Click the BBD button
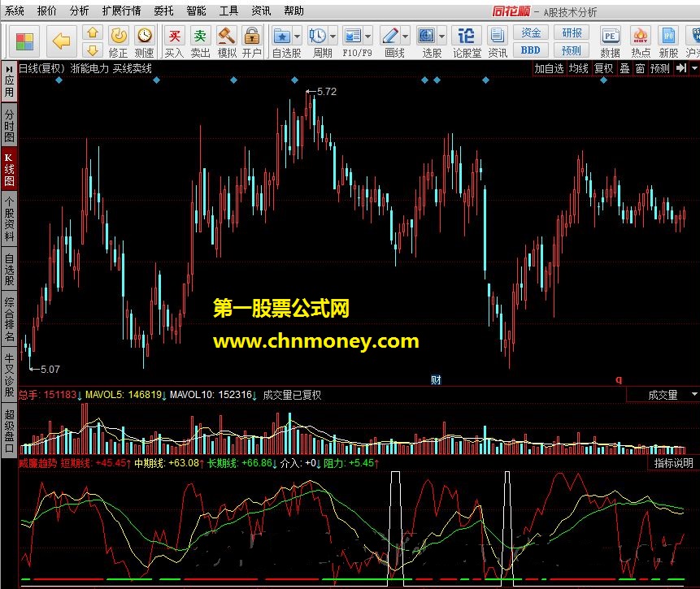The width and height of the screenshot is (700, 589). click(531, 50)
